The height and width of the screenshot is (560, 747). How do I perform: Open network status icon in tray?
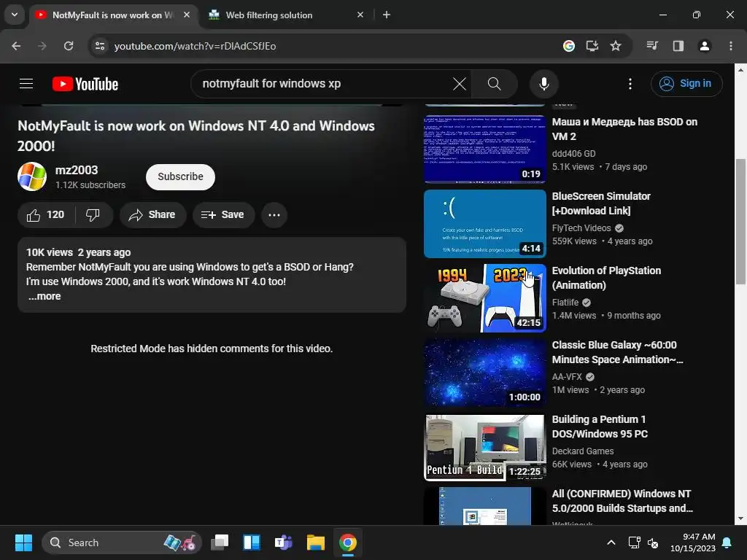tap(634, 542)
